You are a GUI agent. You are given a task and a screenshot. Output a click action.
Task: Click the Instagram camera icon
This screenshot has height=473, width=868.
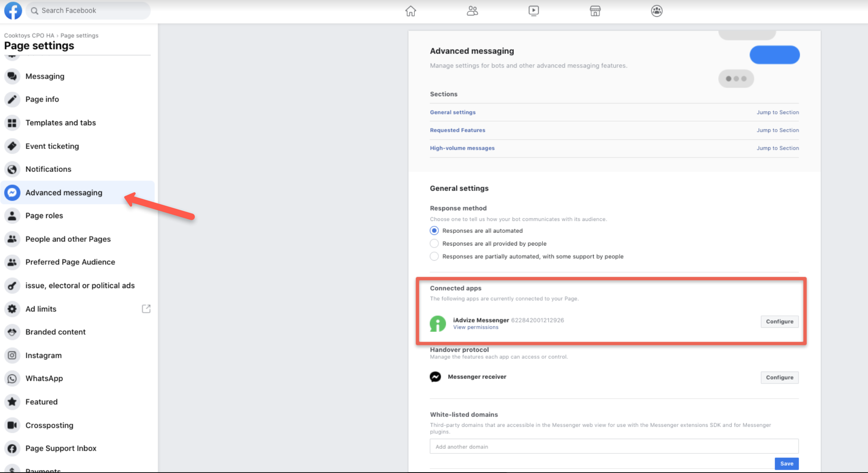click(x=12, y=355)
